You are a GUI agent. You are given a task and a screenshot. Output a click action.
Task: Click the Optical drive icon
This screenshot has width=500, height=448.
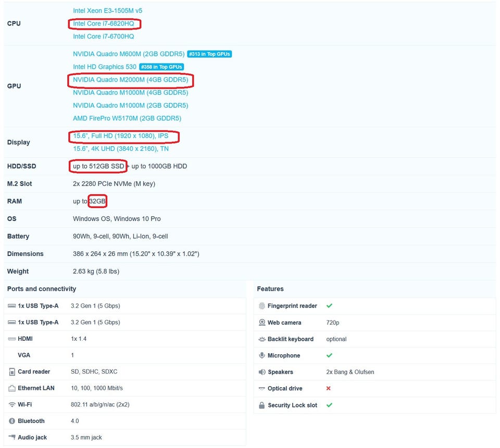[x=262, y=388]
